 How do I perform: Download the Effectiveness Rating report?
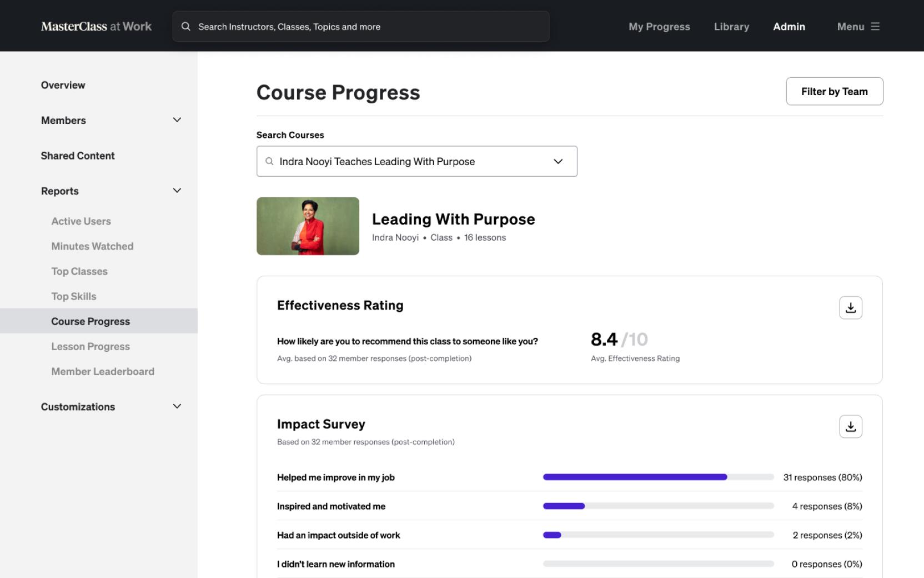tap(851, 308)
